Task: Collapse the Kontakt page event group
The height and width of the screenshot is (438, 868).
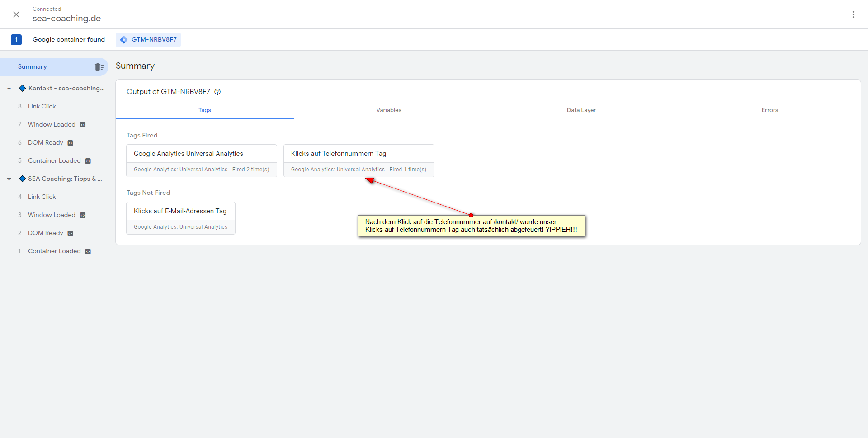Action: (9, 89)
